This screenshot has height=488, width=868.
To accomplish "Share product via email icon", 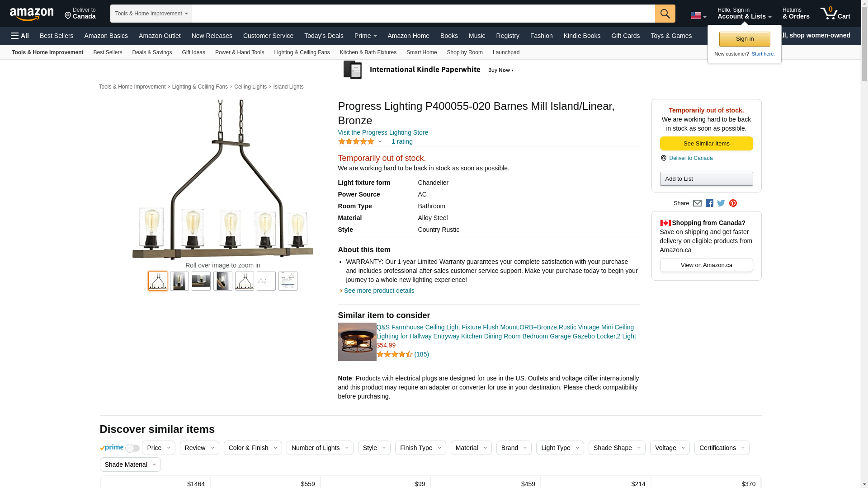I will click(x=697, y=203).
